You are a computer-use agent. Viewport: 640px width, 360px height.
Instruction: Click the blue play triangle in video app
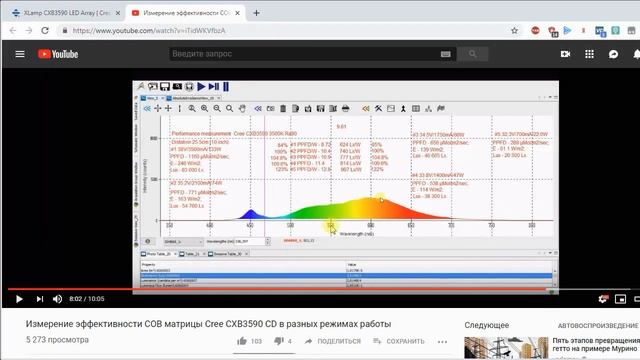tap(201, 87)
